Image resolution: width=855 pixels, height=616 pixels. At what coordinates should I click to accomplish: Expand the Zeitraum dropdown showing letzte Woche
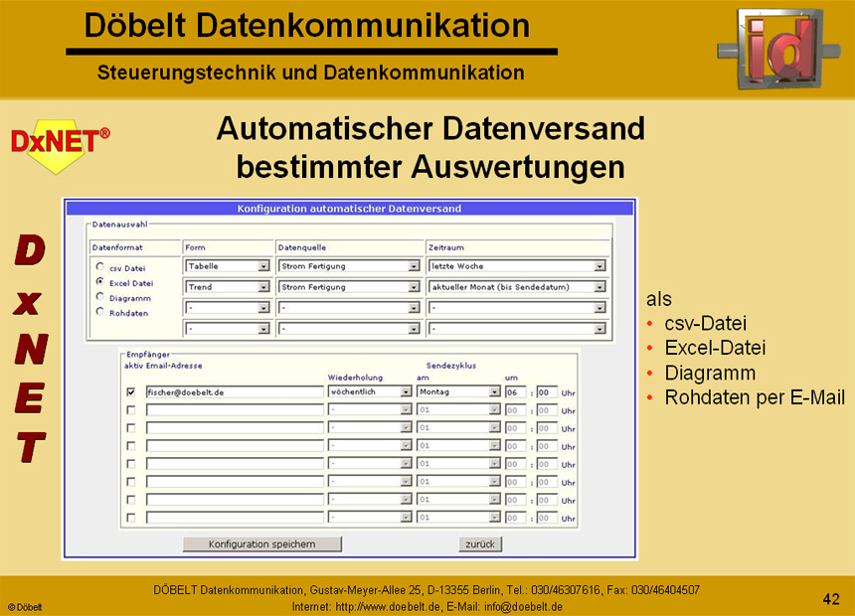tap(517, 266)
